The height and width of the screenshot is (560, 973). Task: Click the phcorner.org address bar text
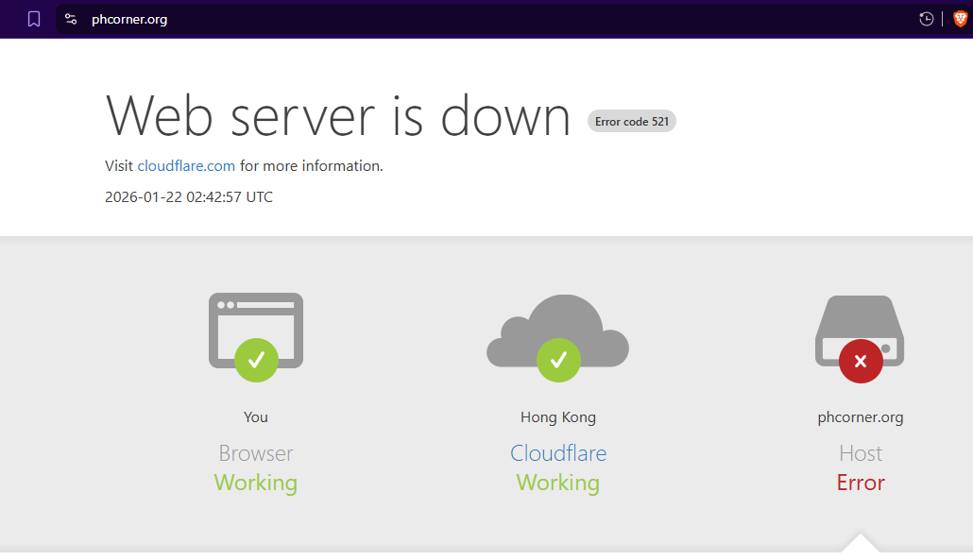click(129, 19)
